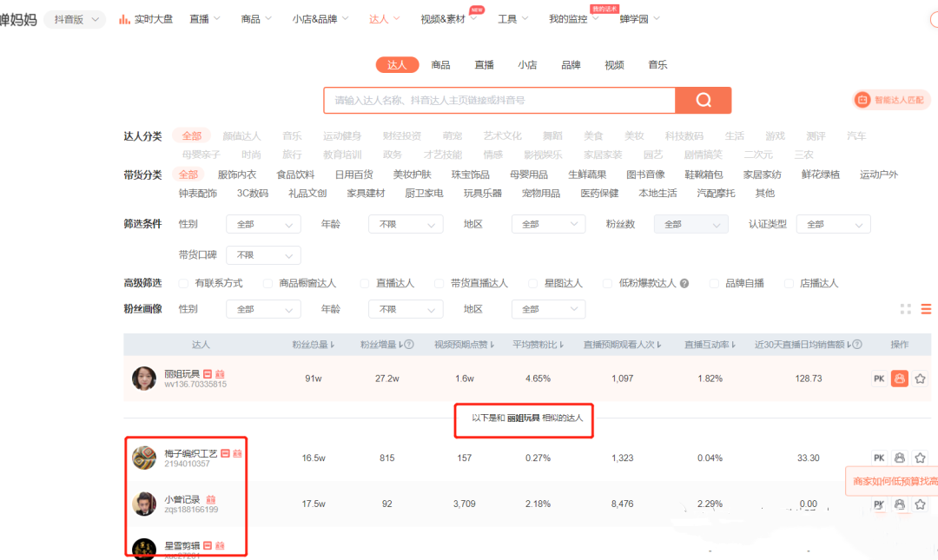Screen dimensions: 938x560
Task: Open 我的监控 top navigation menu
Action: [574, 19]
